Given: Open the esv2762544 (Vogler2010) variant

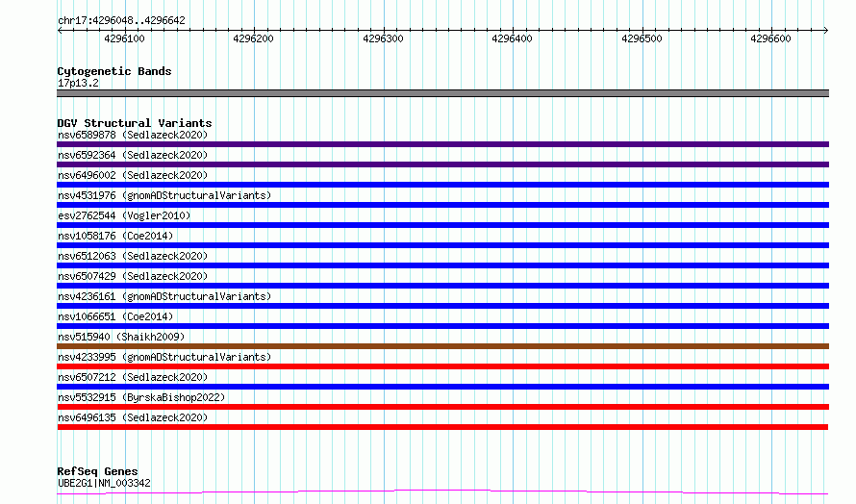Looking at the screenshot, I should (x=124, y=215).
